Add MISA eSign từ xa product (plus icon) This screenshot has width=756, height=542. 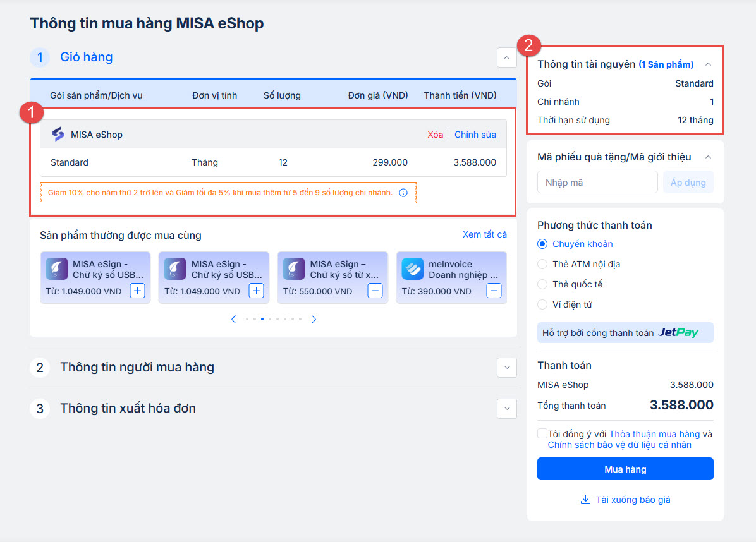(x=375, y=291)
